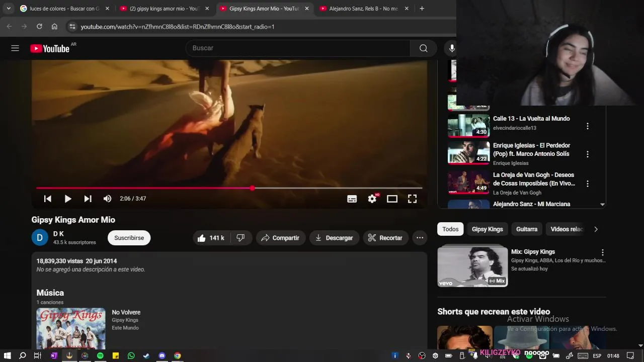Open the Windows notification center

[x=630, y=355]
